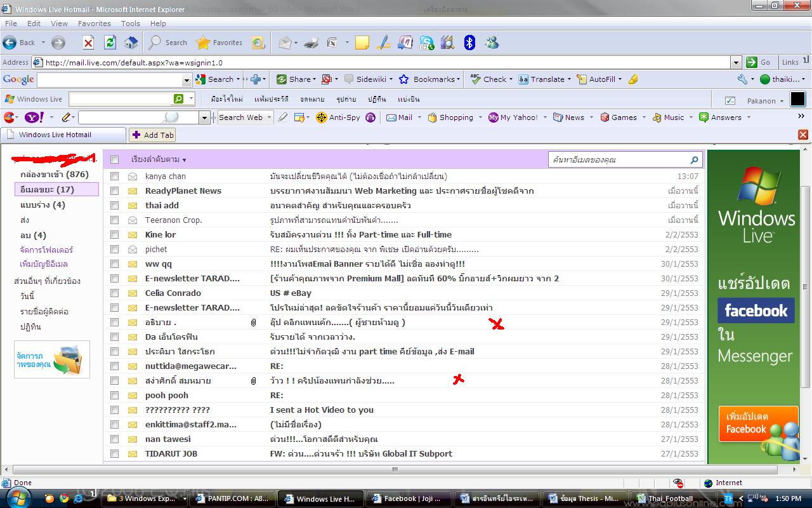Refresh the page with the Refresh icon
Image resolution: width=812 pixels, height=508 pixels.
[x=110, y=43]
